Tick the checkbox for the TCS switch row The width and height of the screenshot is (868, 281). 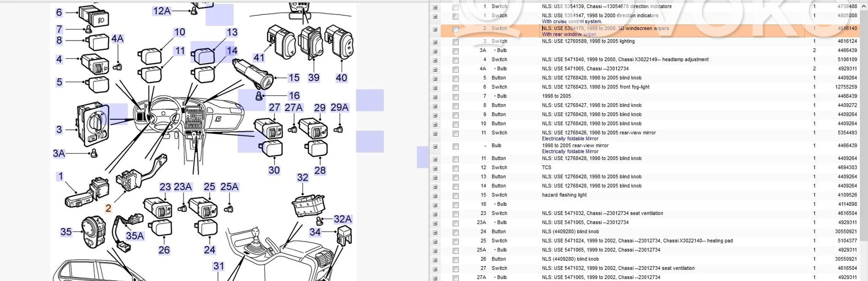coord(456,168)
